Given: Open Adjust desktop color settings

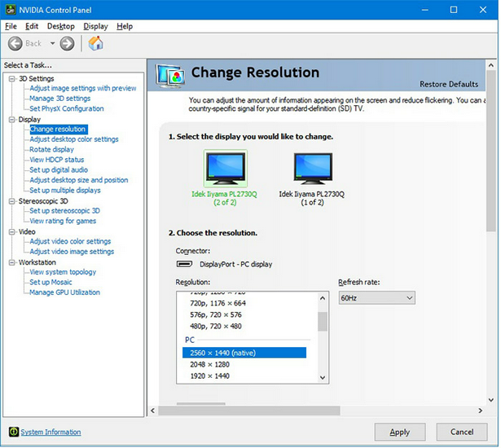Looking at the screenshot, I should 74,139.
